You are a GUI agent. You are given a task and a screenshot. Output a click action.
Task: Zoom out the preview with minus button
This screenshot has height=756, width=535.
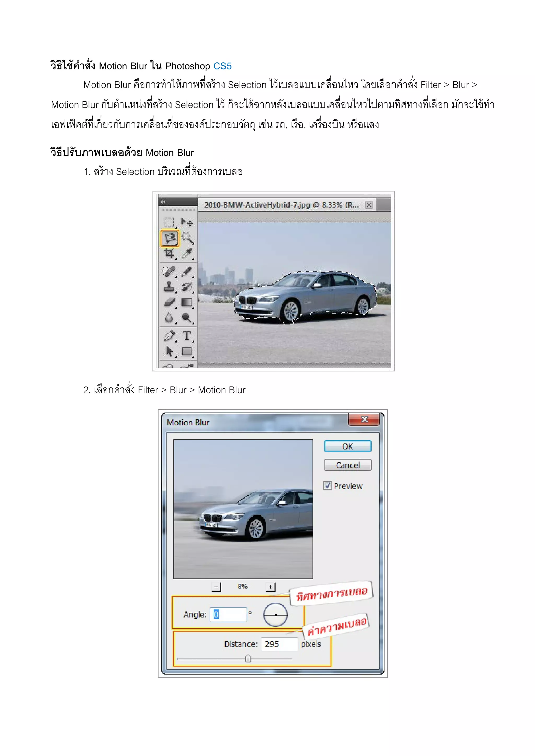[216, 587]
